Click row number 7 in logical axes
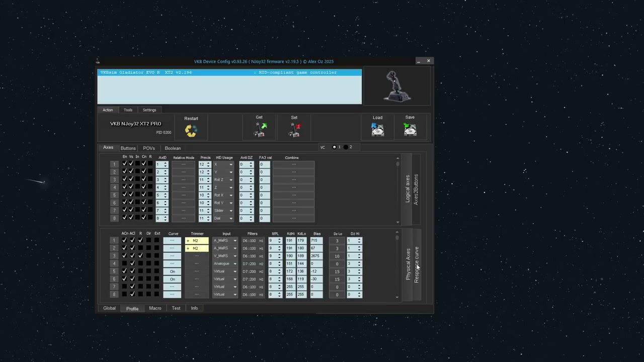This screenshot has height=362, width=644. [x=115, y=211]
